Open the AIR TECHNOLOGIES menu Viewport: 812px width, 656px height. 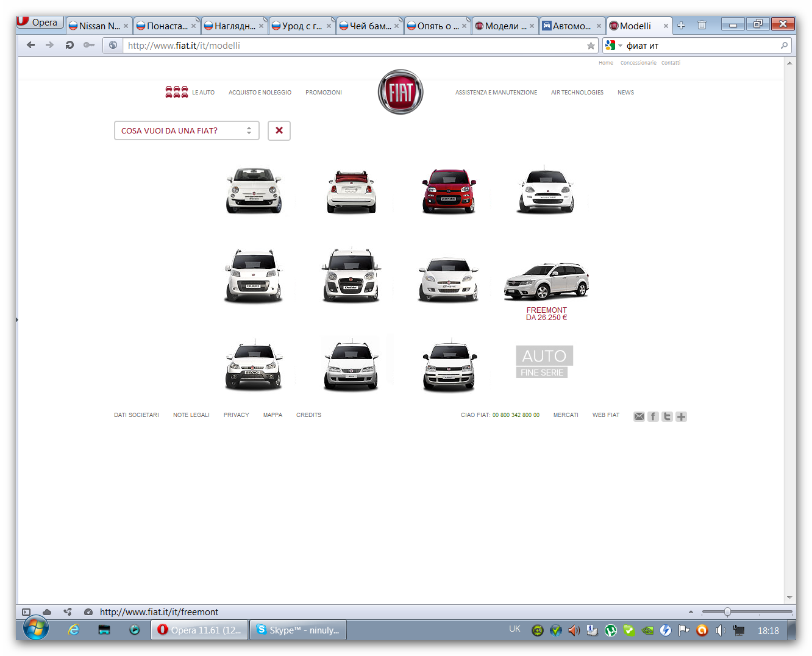click(x=577, y=93)
